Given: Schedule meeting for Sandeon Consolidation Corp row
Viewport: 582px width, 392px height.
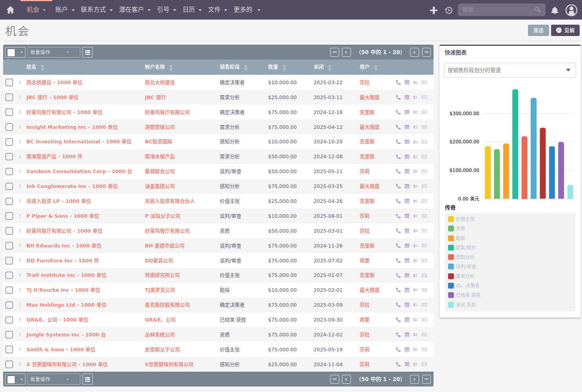Looking at the screenshot, I should click(x=407, y=172).
